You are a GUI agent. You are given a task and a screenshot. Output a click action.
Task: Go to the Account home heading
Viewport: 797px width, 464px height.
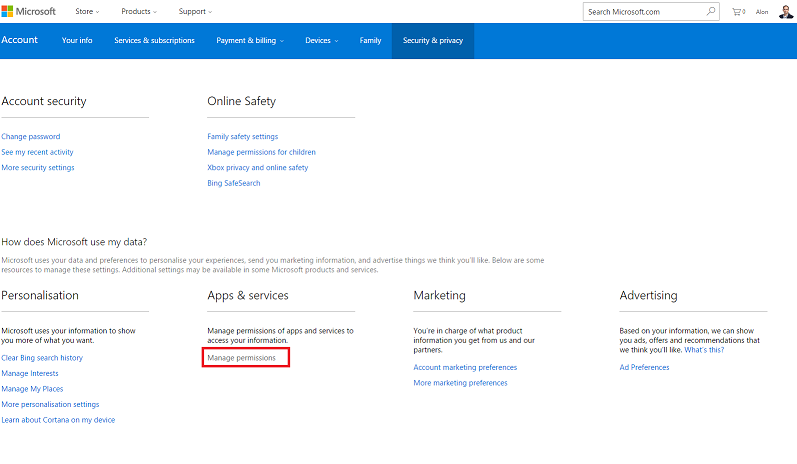pyautogui.click(x=19, y=40)
